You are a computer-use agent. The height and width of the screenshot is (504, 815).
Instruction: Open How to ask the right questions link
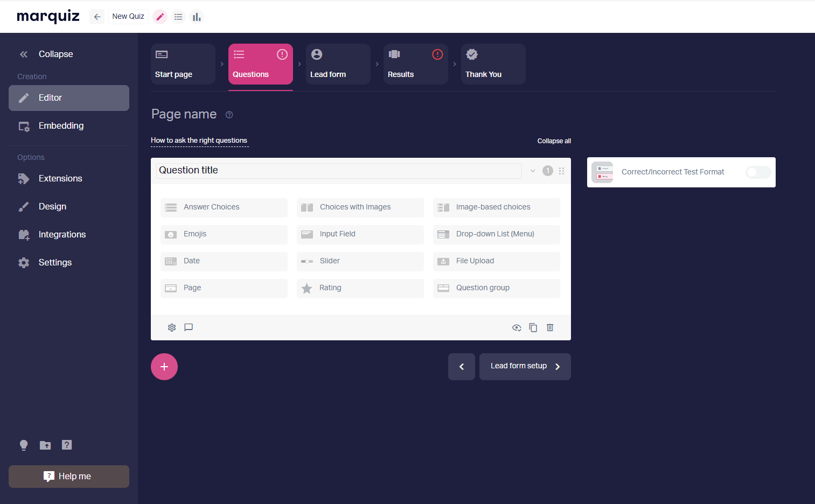coord(199,141)
